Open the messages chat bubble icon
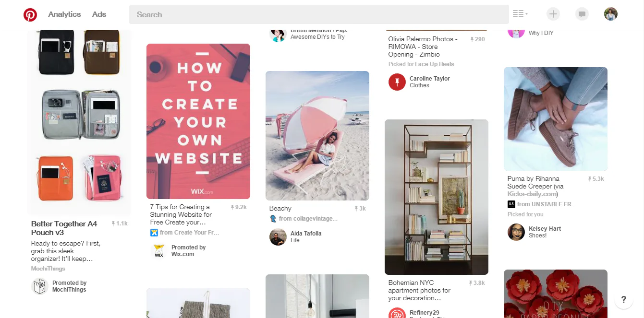Viewport: 644px width, 318px height. 582,14
